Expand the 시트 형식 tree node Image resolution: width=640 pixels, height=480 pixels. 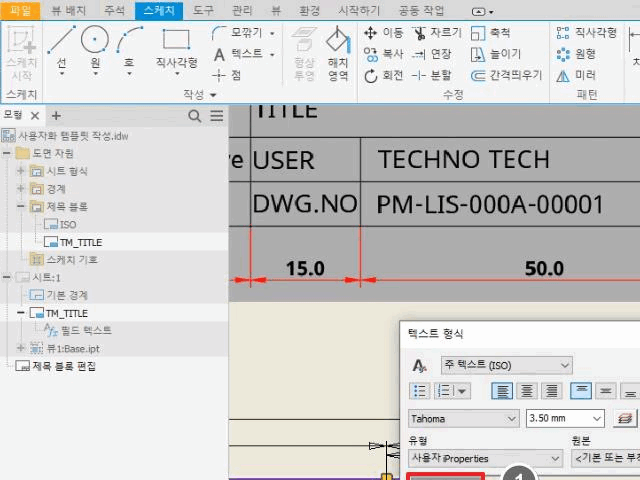coord(21,171)
